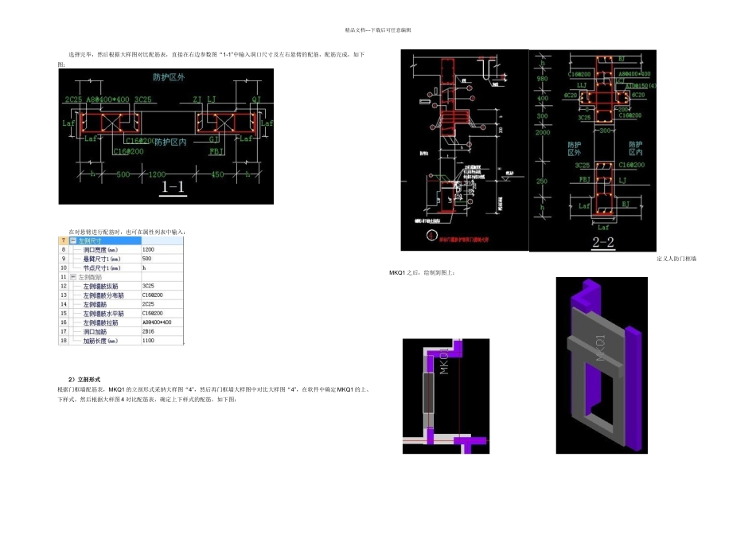Viewport: 756px width, 535px height.
Task: Select the 洞口加筋 row in property list
Action: coord(96,331)
